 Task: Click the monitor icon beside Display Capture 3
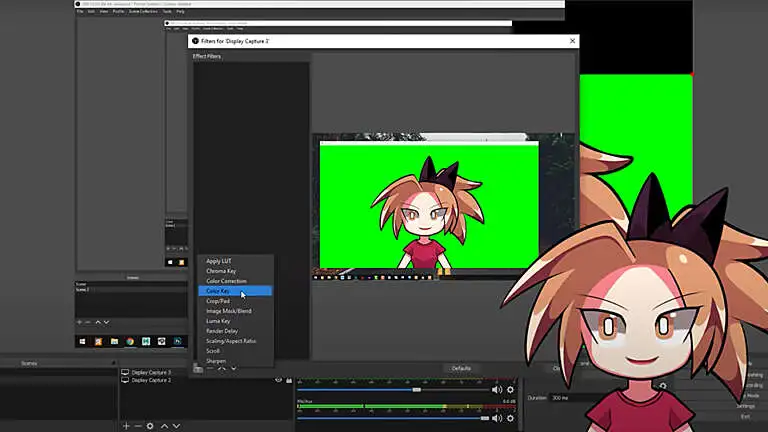125,372
